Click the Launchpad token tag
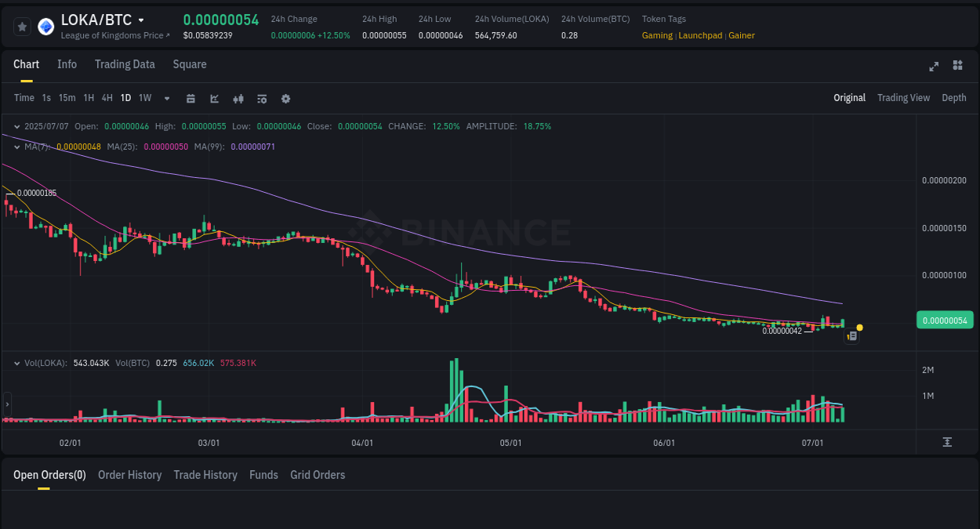 click(x=700, y=35)
